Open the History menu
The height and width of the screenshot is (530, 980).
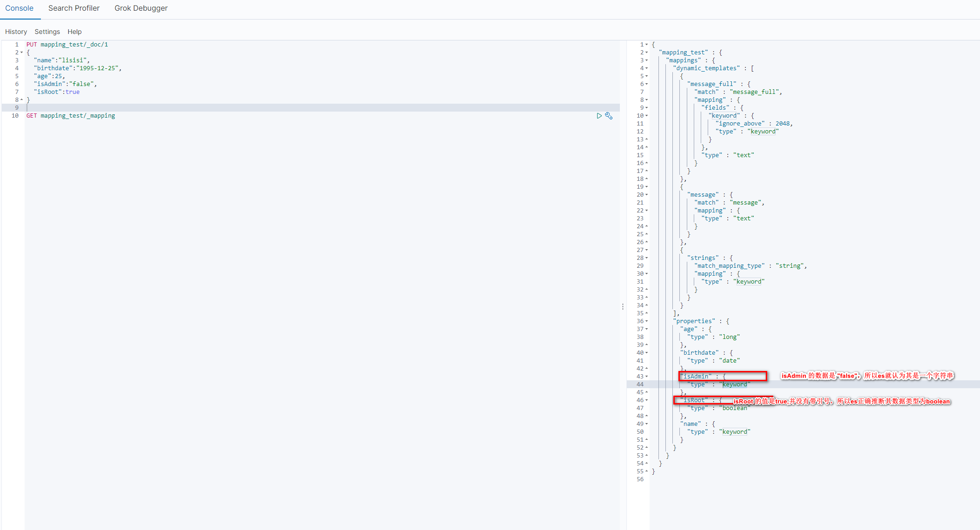tap(16, 32)
